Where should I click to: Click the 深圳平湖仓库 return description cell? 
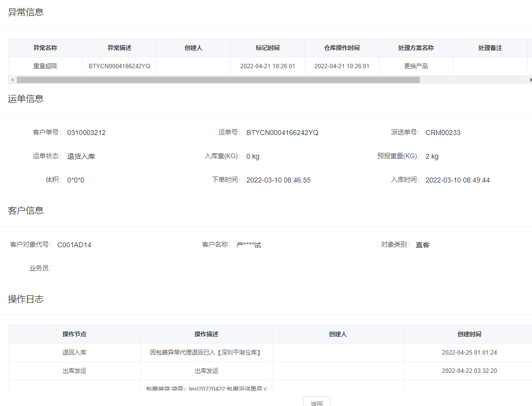click(x=206, y=353)
